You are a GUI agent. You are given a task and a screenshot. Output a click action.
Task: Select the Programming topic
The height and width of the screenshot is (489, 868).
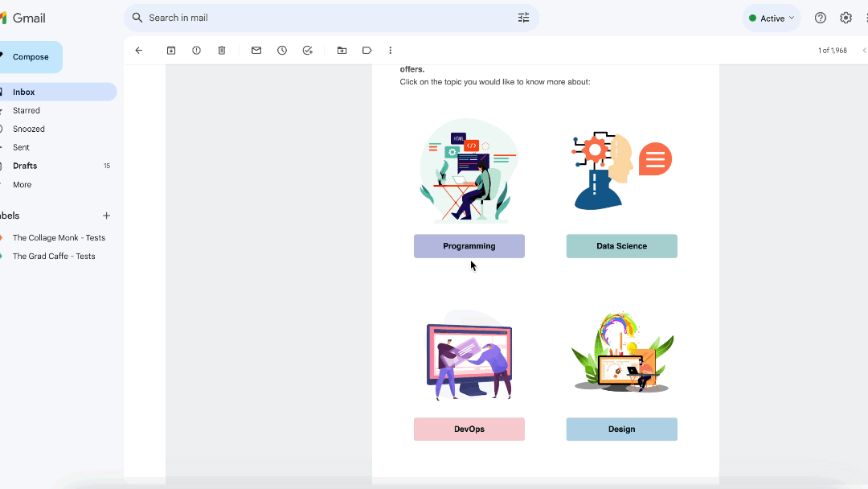click(x=469, y=246)
